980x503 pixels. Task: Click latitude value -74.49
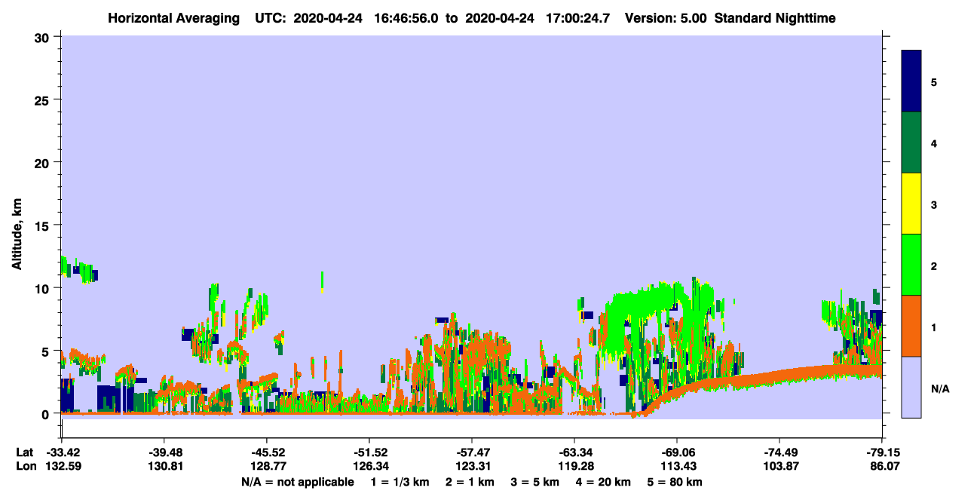pos(779,452)
